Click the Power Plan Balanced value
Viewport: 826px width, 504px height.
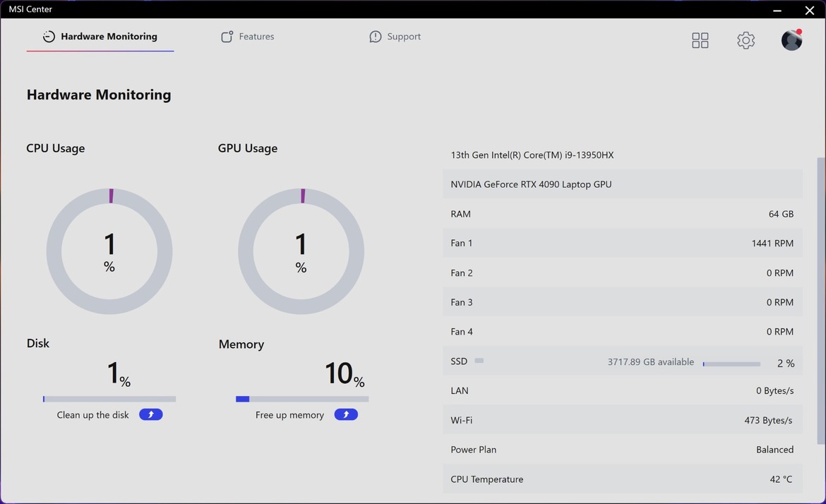pyautogui.click(x=774, y=450)
